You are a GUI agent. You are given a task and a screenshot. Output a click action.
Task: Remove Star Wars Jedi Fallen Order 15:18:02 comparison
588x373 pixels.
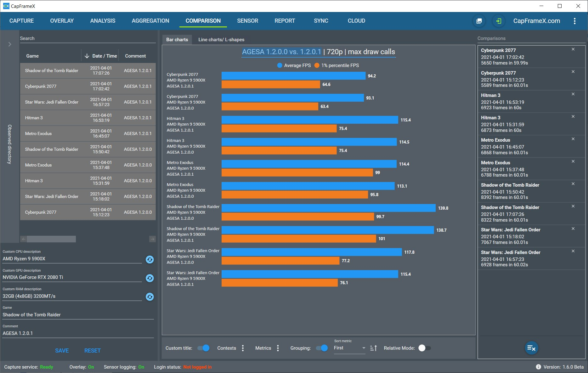(573, 229)
